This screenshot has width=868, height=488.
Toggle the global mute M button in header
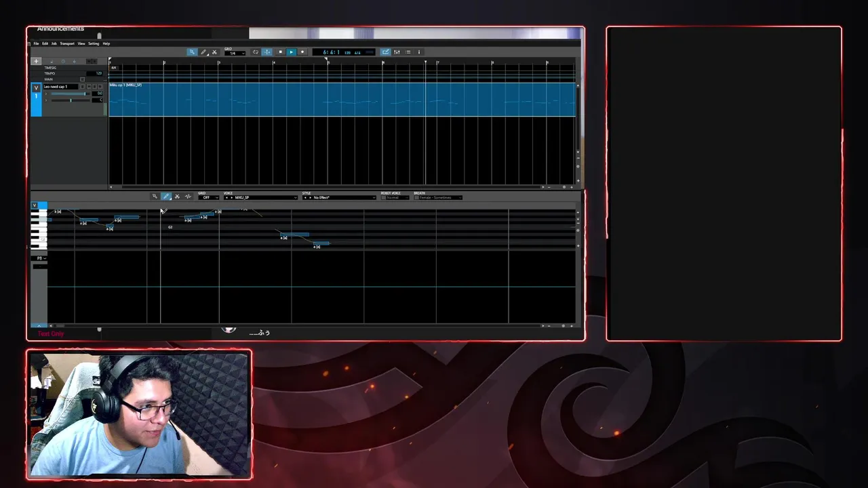tap(89, 61)
